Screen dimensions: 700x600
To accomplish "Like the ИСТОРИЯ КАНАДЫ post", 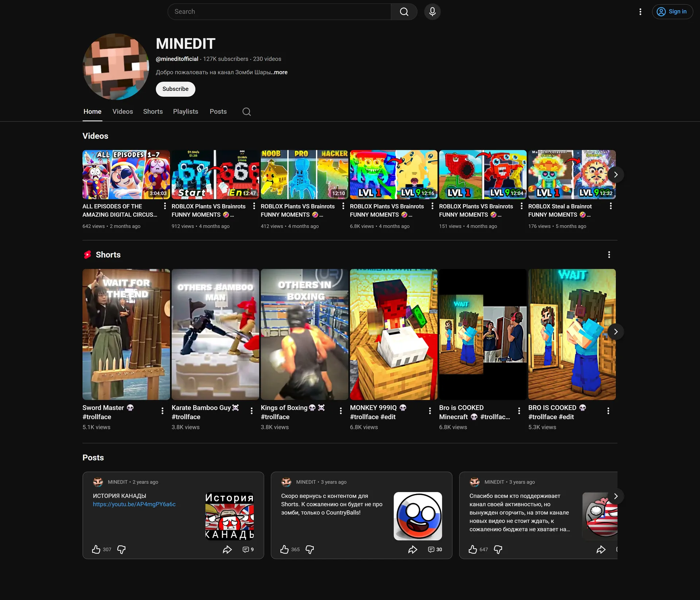I will pyautogui.click(x=96, y=549).
